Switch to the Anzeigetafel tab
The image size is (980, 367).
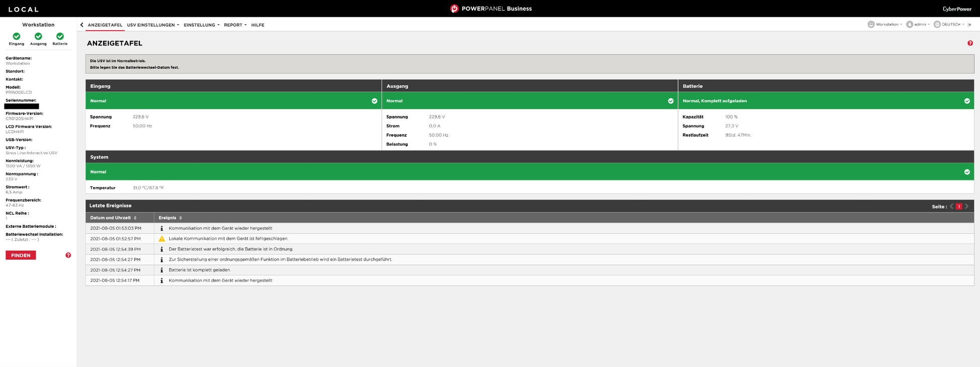click(105, 25)
